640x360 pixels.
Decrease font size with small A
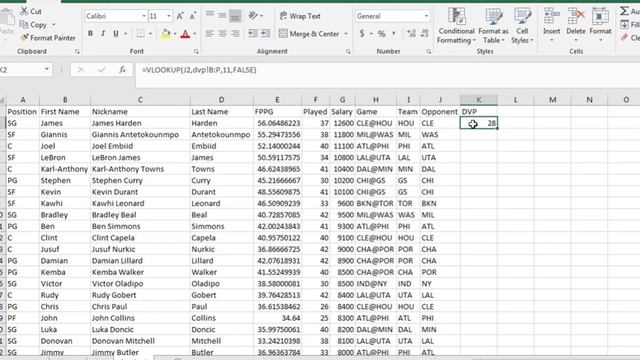(193, 16)
